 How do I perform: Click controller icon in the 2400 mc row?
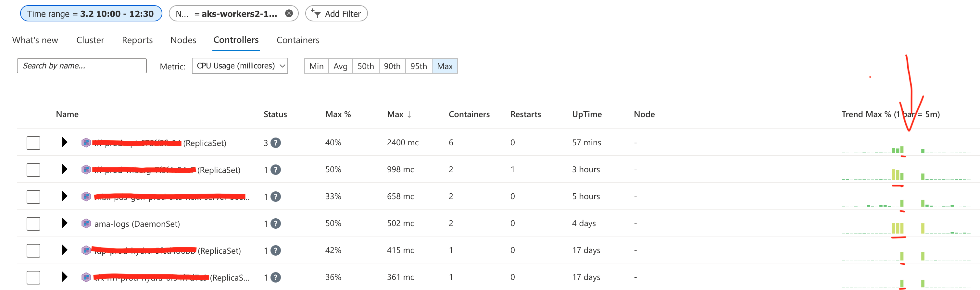[x=86, y=142]
